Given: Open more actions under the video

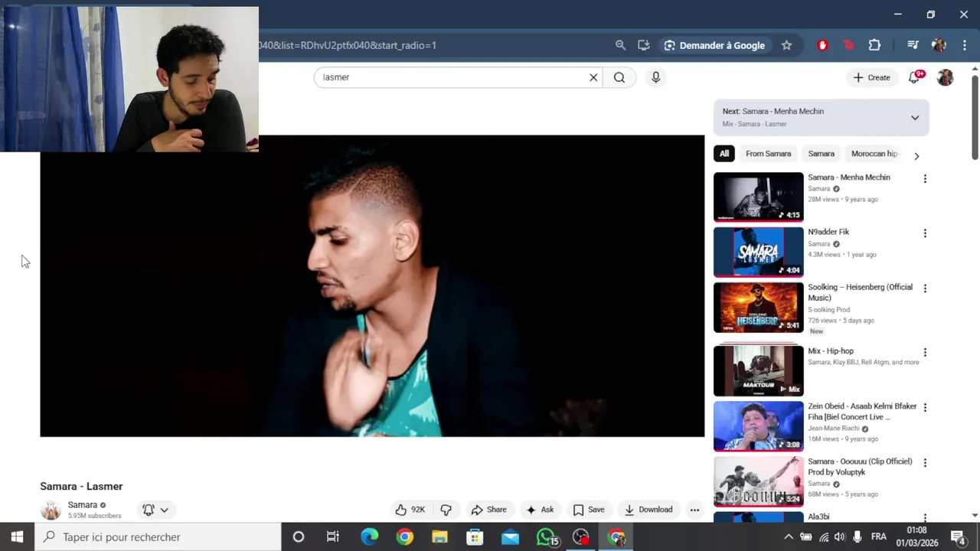Looking at the screenshot, I should (x=694, y=510).
